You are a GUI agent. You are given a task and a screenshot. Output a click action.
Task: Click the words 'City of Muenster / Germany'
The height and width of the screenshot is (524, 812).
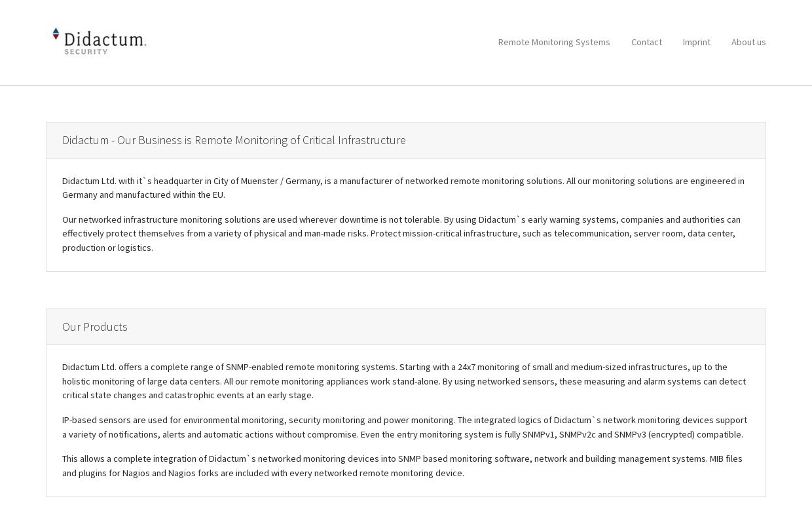click(267, 181)
